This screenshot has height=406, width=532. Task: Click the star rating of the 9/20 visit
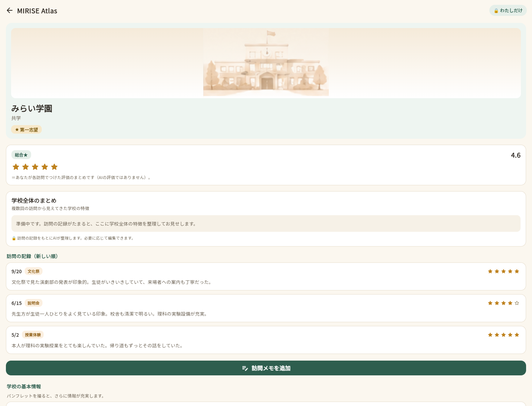503,271
